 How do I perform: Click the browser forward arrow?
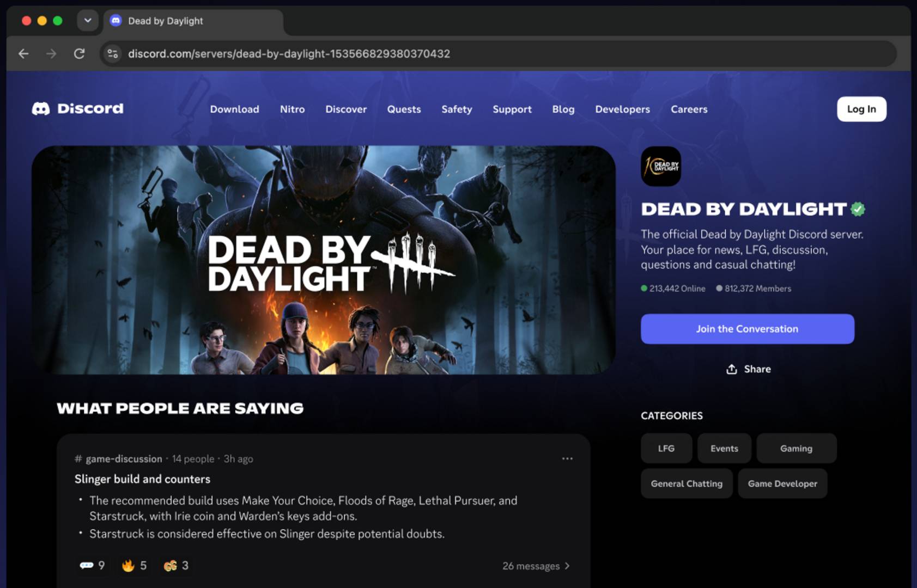(x=51, y=53)
